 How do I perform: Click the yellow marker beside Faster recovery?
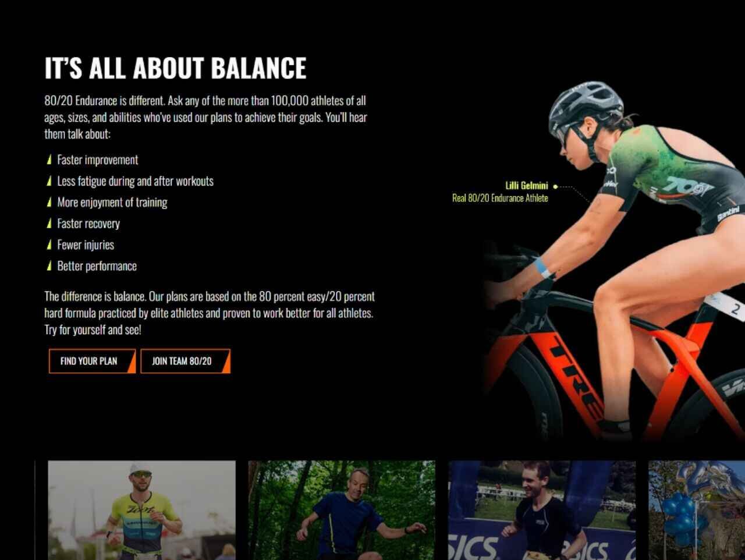[x=49, y=224]
